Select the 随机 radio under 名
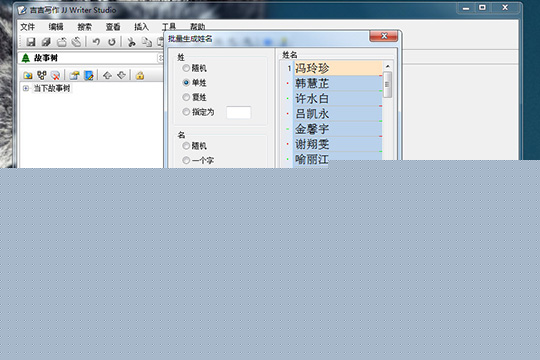This screenshot has width=540, height=360. coord(186,146)
